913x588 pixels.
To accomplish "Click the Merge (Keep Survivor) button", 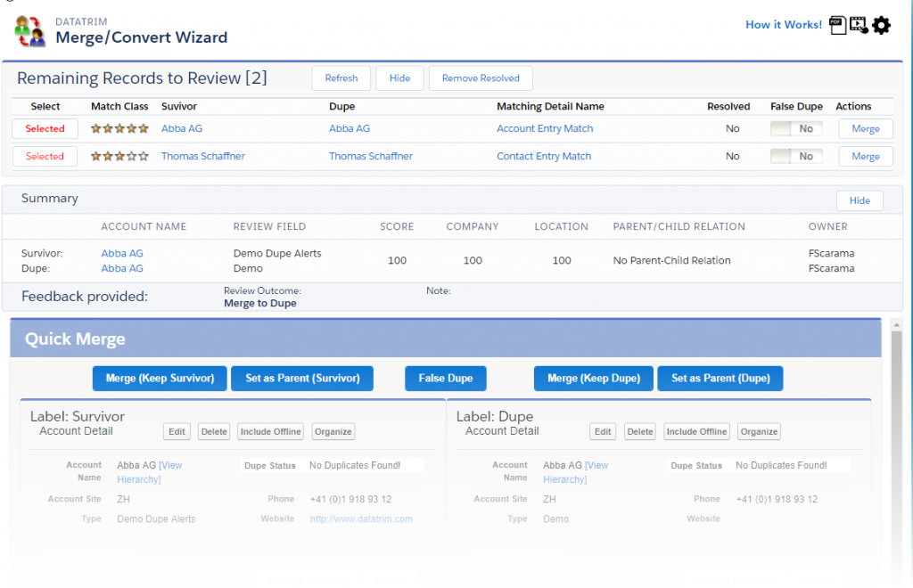I will point(160,379).
